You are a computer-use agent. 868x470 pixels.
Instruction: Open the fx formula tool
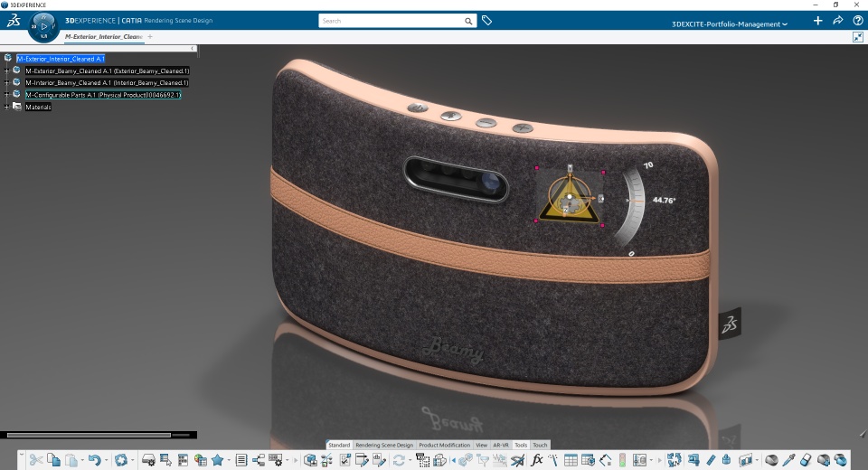click(536, 460)
